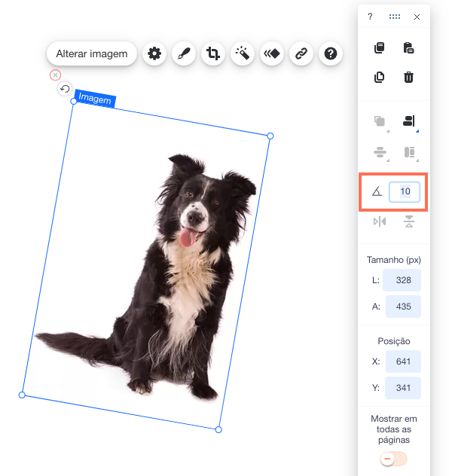
Task: Select the crop image tool
Action: [x=213, y=53]
